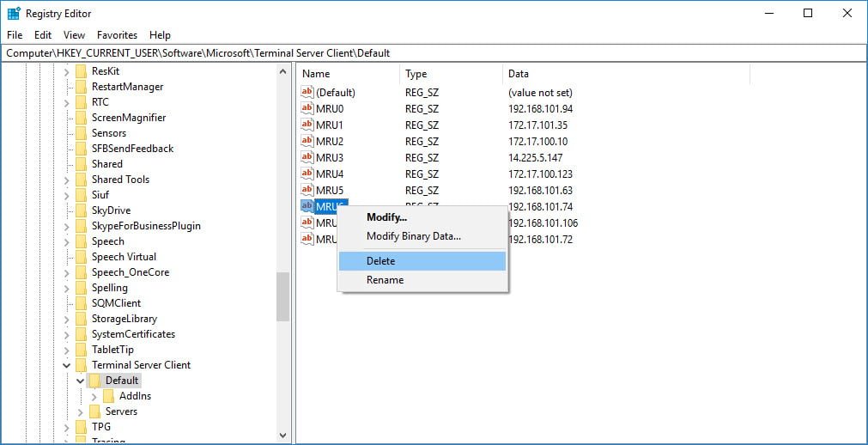Expand the AddIns subkey arrow
The height and width of the screenshot is (445, 868).
(x=94, y=396)
